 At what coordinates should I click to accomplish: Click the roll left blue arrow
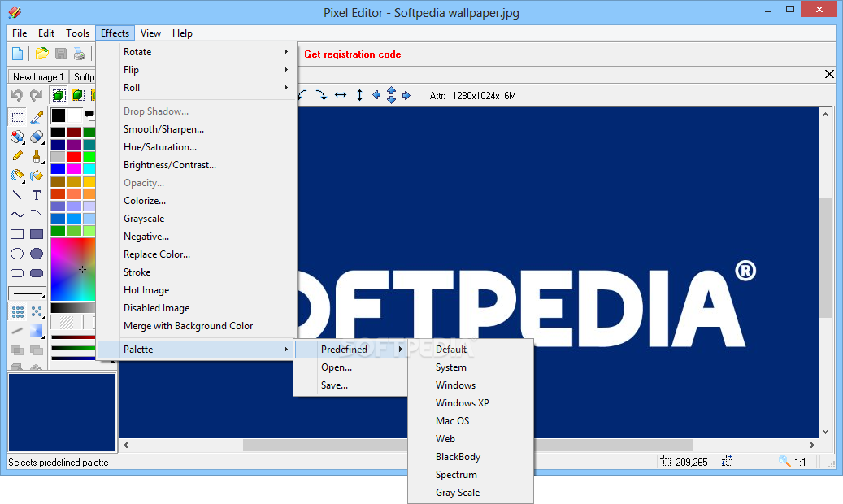[x=376, y=95]
